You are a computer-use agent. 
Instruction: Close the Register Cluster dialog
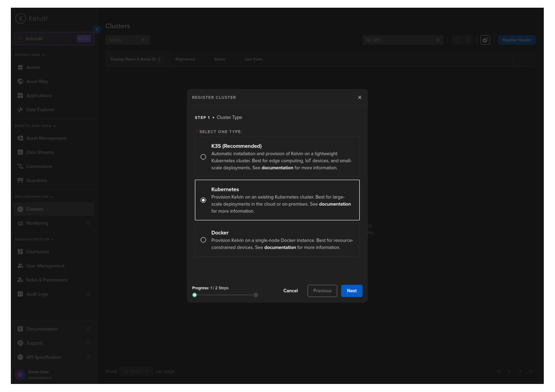[x=359, y=98]
